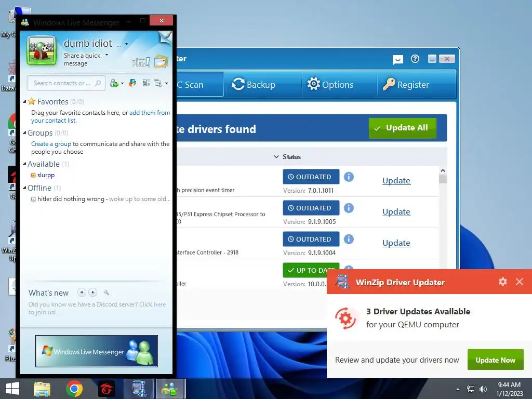The height and width of the screenshot is (399, 532).
Task: Click the Garena taskbar icon
Action: [x=106, y=389]
